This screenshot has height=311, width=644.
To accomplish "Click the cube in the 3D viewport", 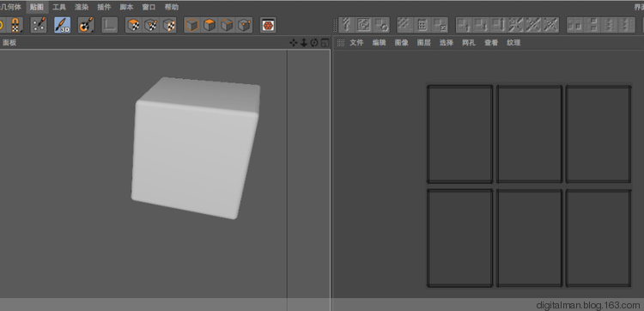I will [x=197, y=148].
